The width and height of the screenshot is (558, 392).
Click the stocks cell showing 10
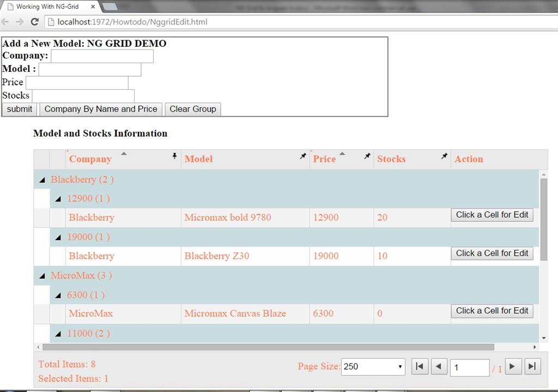(x=412, y=256)
